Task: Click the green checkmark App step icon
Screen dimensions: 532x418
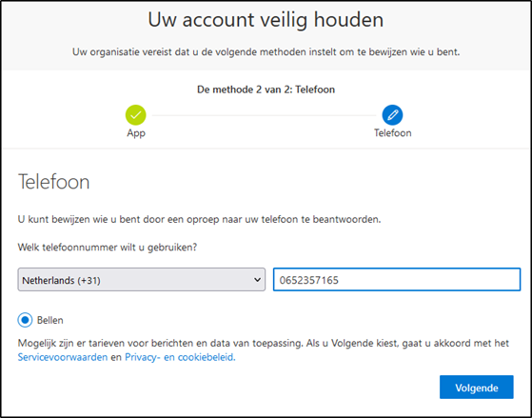Action: (136, 115)
